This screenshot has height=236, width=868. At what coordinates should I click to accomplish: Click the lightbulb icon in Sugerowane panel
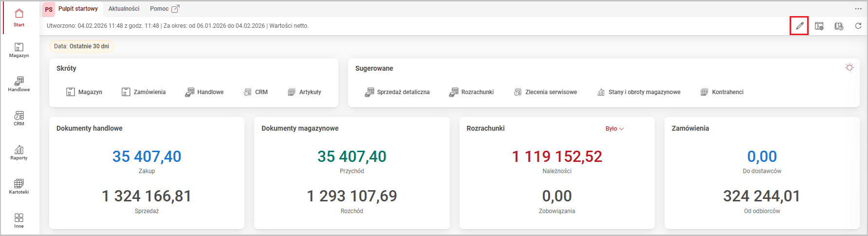pyautogui.click(x=849, y=67)
